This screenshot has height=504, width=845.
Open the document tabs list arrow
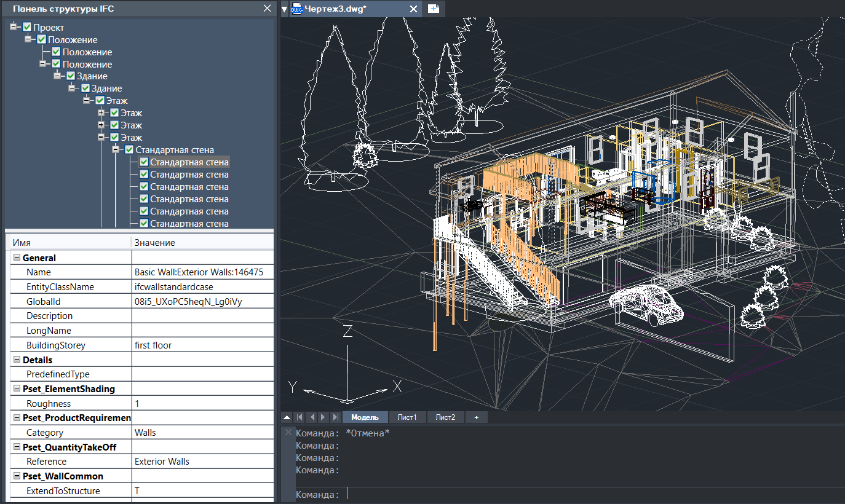pos(284,9)
